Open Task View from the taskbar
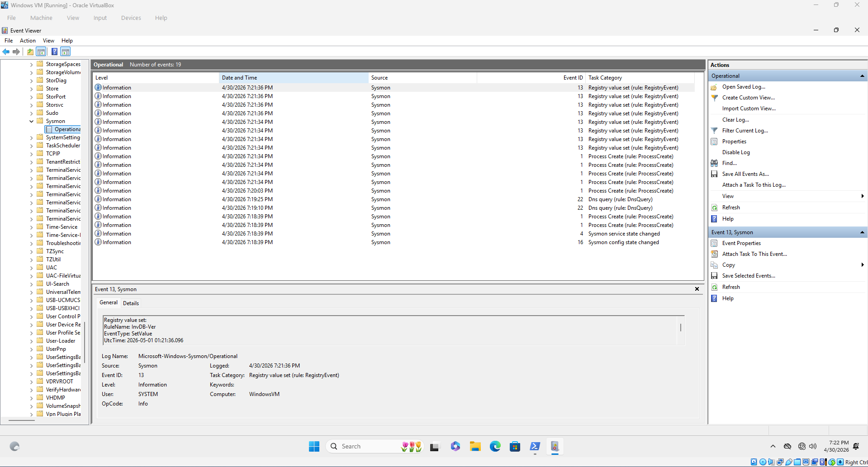 (435, 447)
